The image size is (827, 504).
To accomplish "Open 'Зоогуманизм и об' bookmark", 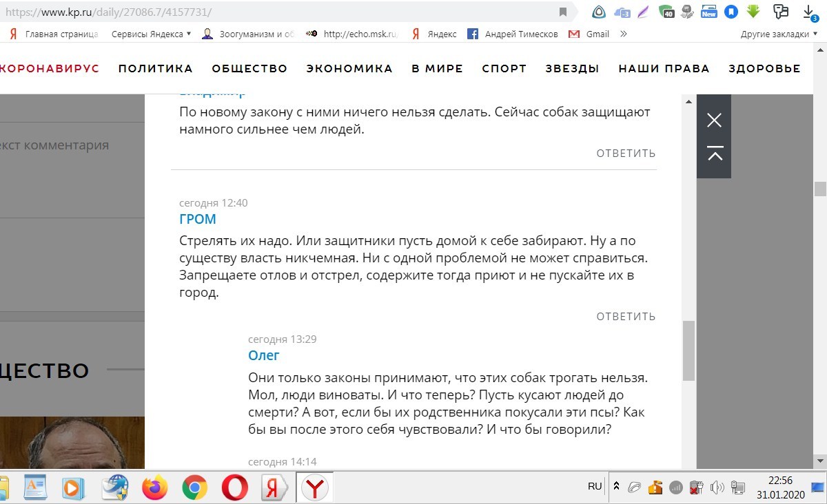I will 248,34.
